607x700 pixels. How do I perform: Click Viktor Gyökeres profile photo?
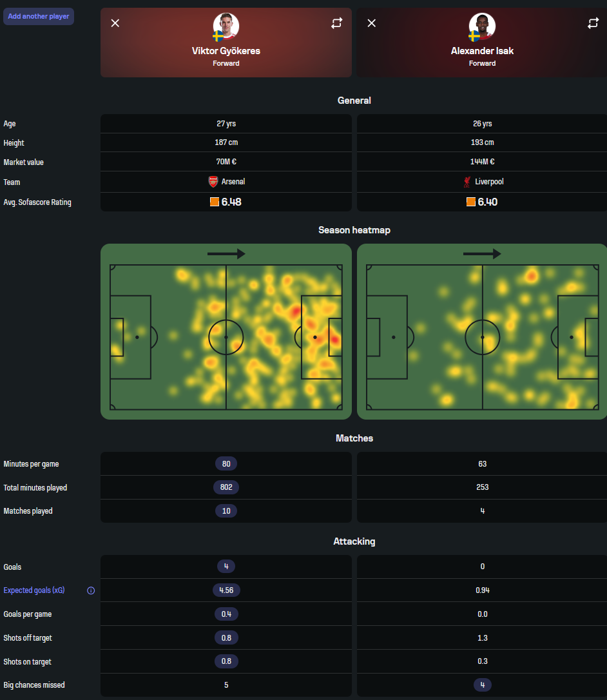point(226,26)
